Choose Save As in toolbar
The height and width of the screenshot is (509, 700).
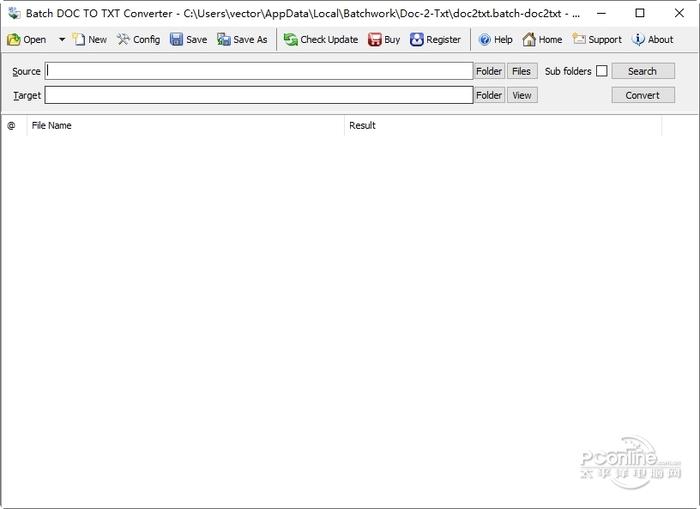tap(242, 40)
